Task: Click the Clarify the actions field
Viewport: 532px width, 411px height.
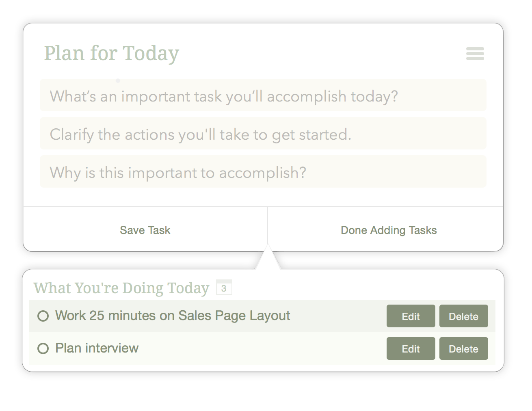Action: click(263, 134)
